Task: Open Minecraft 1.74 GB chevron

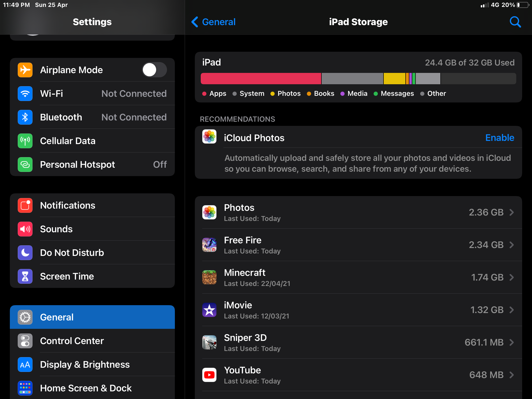Action: point(512,277)
